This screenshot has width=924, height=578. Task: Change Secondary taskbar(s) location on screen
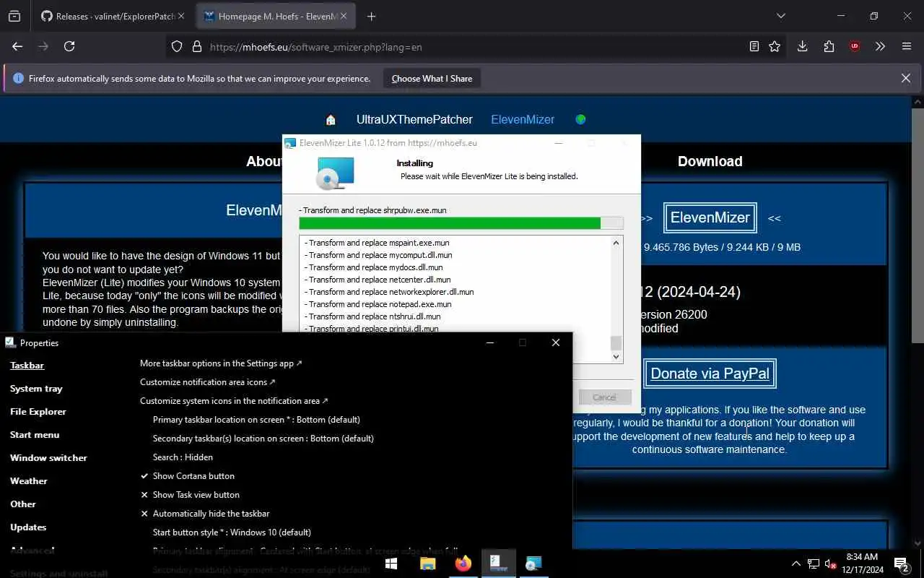pyautogui.click(x=263, y=439)
